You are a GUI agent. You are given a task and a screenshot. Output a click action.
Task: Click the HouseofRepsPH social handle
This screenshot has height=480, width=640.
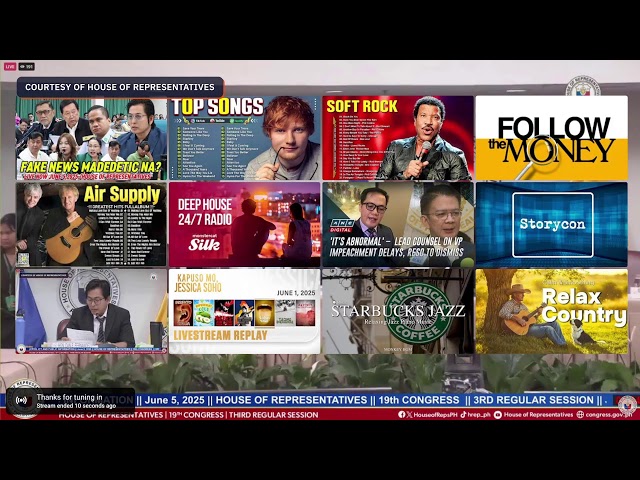[435, 415]
